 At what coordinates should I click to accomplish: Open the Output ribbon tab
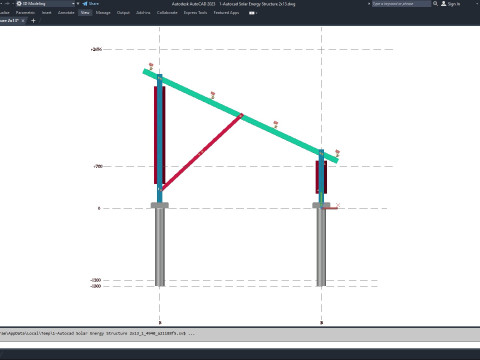click(x=123, y=12)
